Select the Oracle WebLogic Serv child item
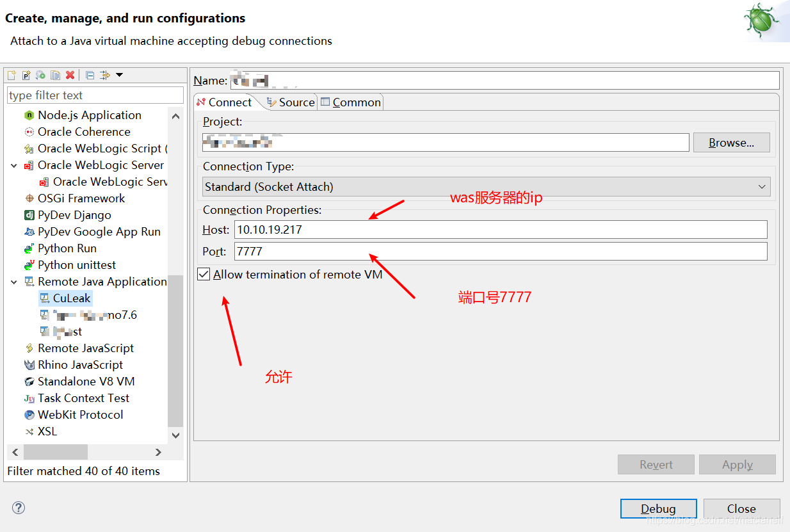 click(103, 182)
